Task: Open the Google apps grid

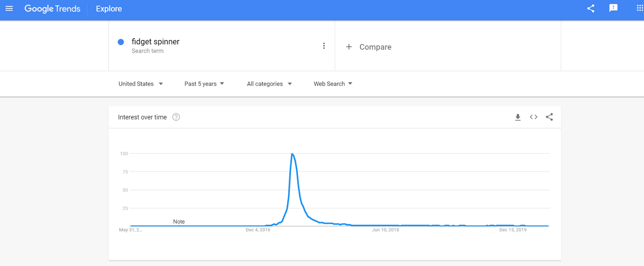Action: point(640,9)
